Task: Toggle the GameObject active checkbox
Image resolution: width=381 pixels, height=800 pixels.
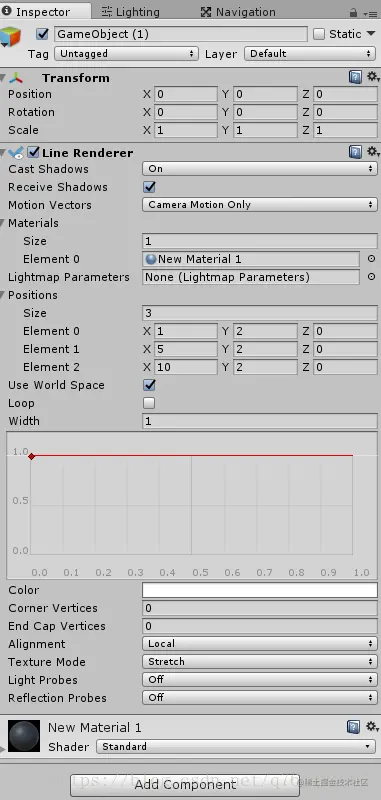Action: [x=43, y=34]
